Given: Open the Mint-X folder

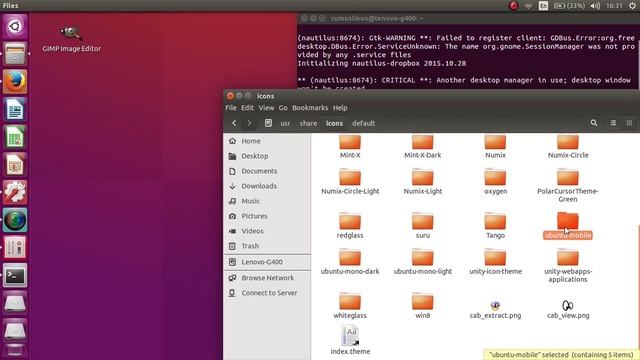Looking at the screenshot, I should pos(350,146).
